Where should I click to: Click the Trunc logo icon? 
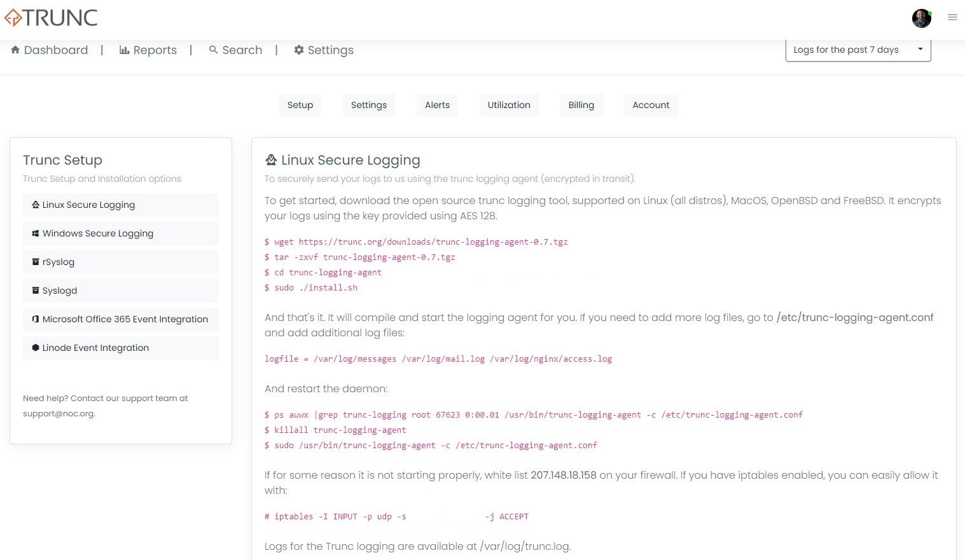click(x=13, y=18)
